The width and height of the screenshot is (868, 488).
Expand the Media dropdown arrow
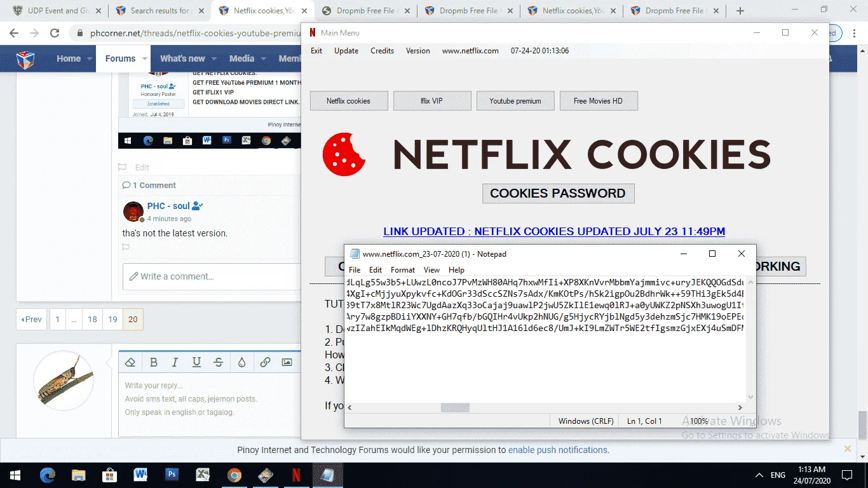pos(262,58)
